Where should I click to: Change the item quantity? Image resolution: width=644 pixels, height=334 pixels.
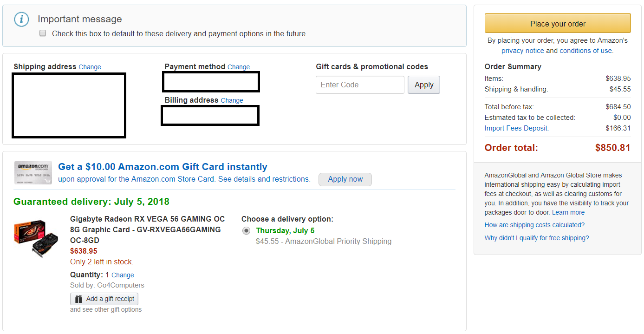click(123, 275)
